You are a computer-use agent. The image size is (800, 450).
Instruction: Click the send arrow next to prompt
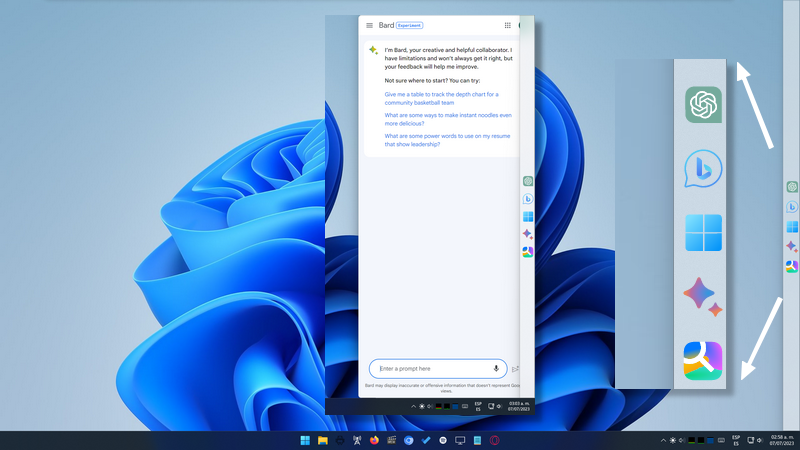[515, 369]
